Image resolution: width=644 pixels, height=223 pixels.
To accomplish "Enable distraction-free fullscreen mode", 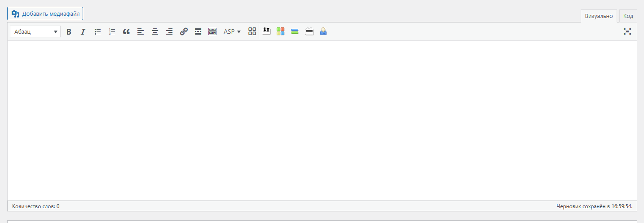I will (x=627, y=31).
